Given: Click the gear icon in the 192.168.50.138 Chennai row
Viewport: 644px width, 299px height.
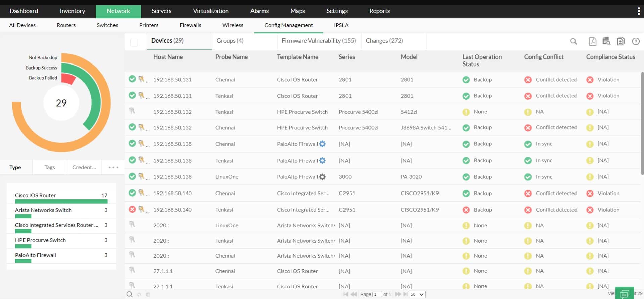Looking at the screenshot, I should click(x=322, y=144).
